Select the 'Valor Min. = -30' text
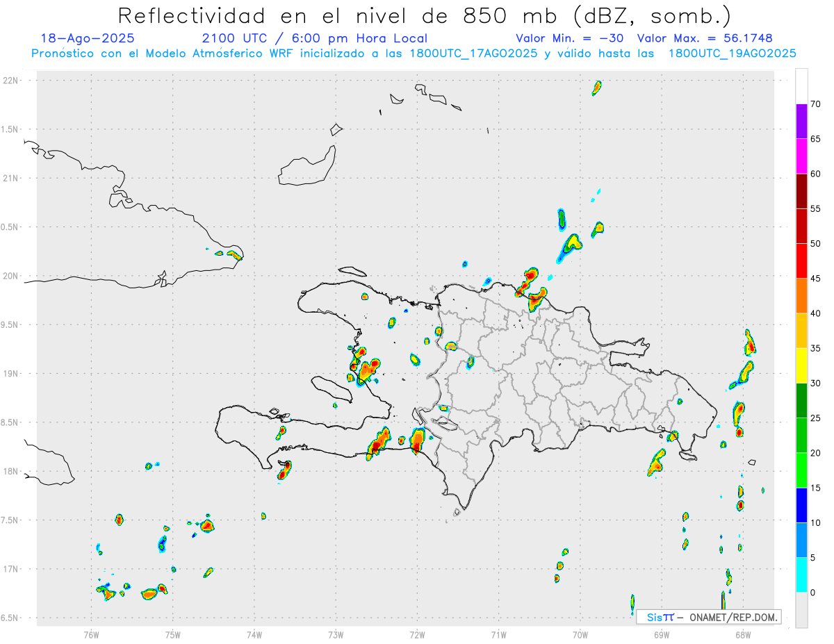Viewport: 834px width, 644px height. click(570, 38)
